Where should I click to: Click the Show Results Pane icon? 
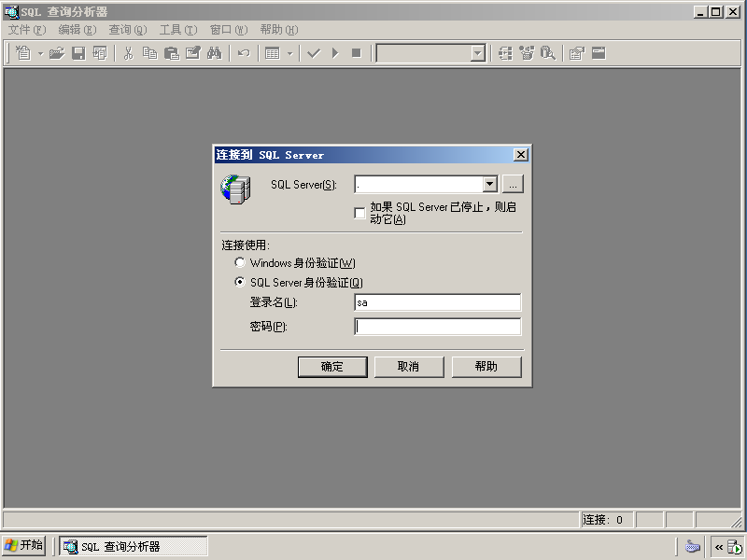click(599, 53)
